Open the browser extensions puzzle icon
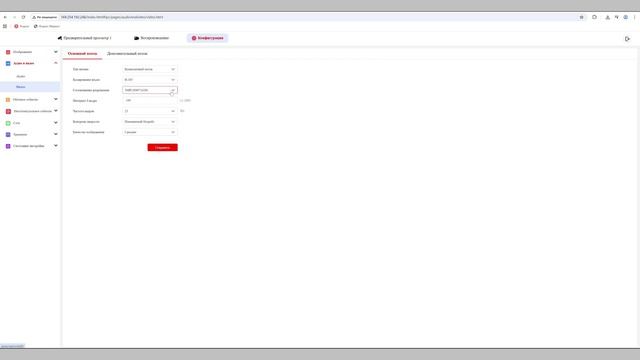 pos(594,17)
